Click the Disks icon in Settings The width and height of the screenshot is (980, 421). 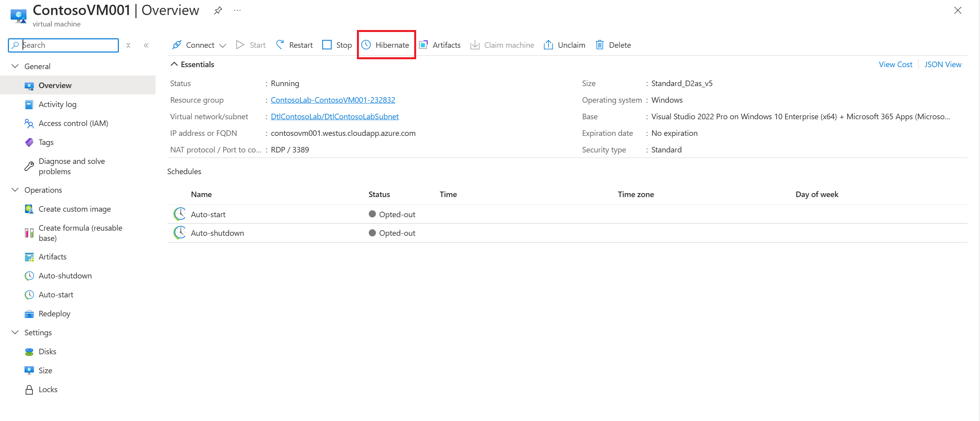point(29,351)
